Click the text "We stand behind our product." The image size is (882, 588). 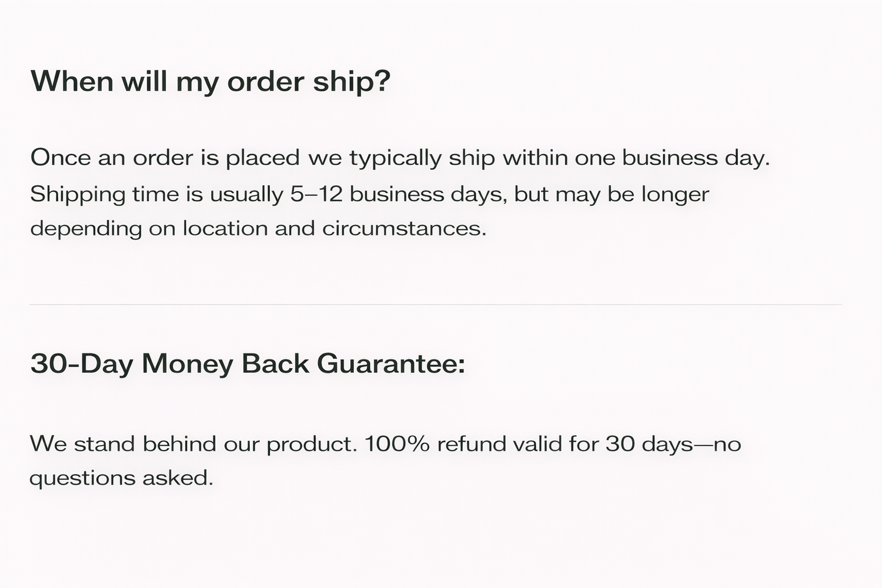tap(193, 443)
